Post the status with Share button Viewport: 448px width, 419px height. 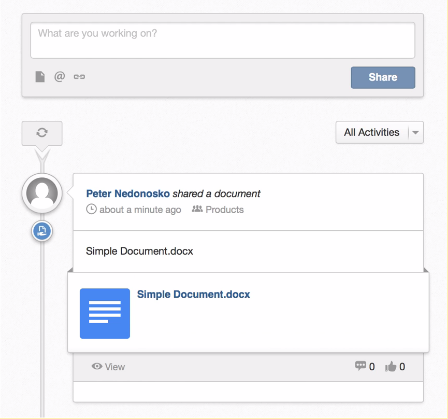[x=383, y=77]
